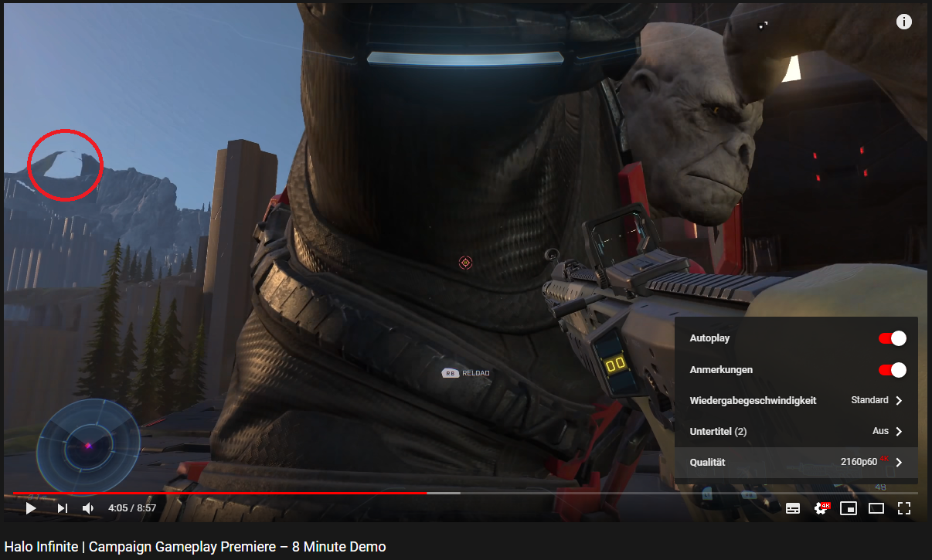This screenshot has height=560, width=932.
Task: Expand the Aus subtitles chevron
Action: [x=899, y=431]
